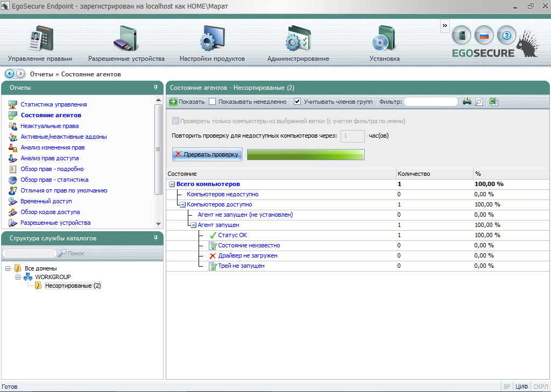
Task: Click the Russian flag language button
Action: pyautogui.click(x=484, y=35)
